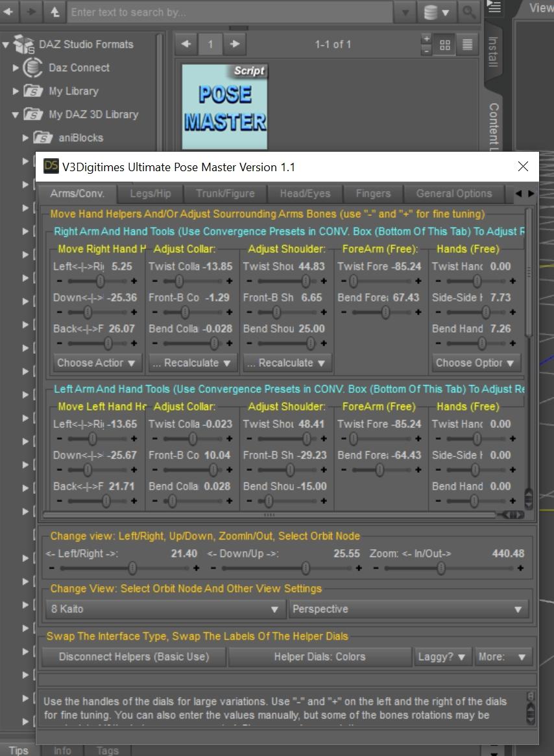
Task: Click the DAZ Studio Formats folder icon
Action: [23, 44]
